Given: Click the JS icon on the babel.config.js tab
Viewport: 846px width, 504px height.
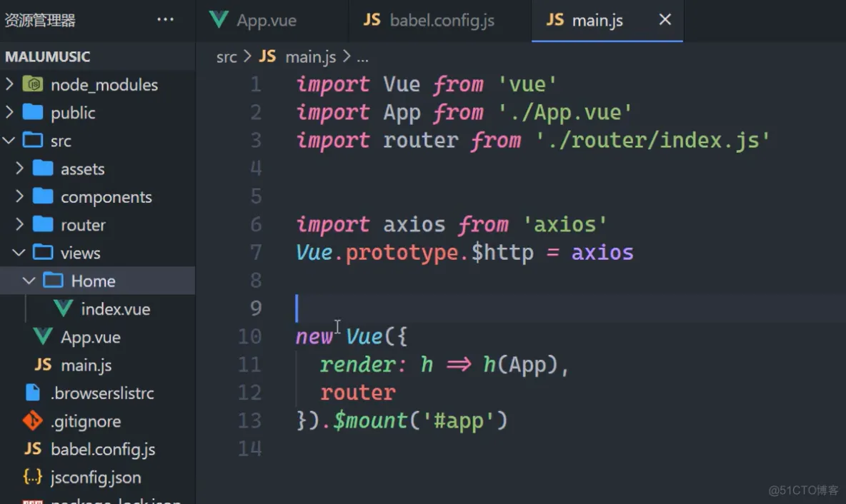Looking at the screenshot, I should pos(372,20).
